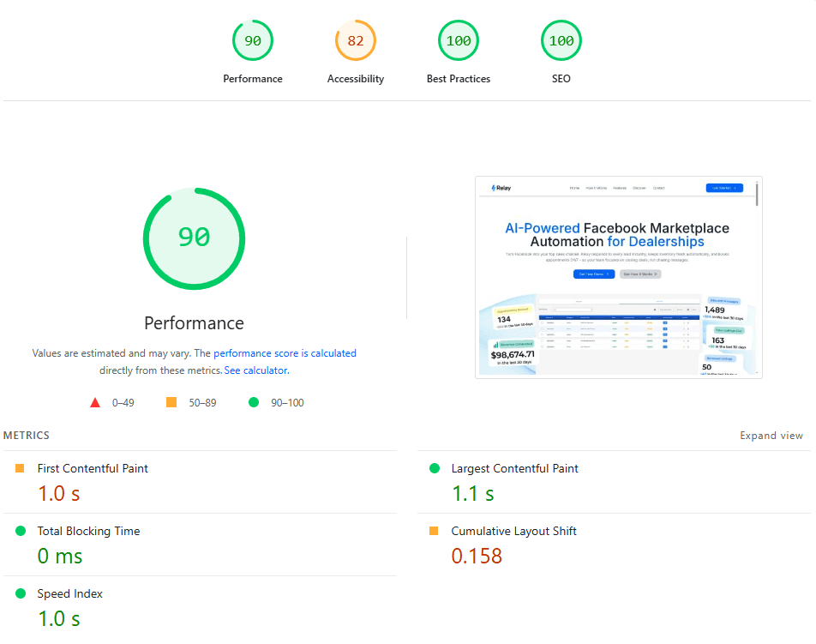Screen dimensions: 816x644
Task: Click the 0–49 range label
Action: (123, 402)
